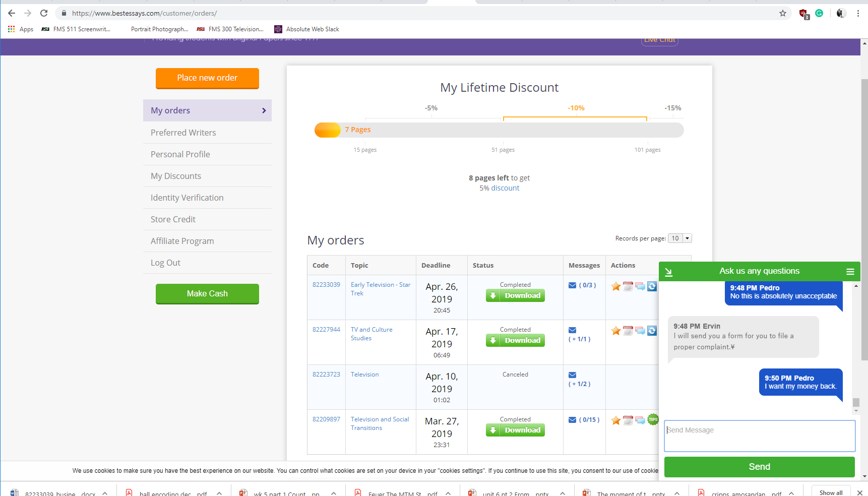This screenshot has height=496, width=868.
Task: Click the star icon for order 82227944
Action: pyautogui.click(x=615, y=331)
